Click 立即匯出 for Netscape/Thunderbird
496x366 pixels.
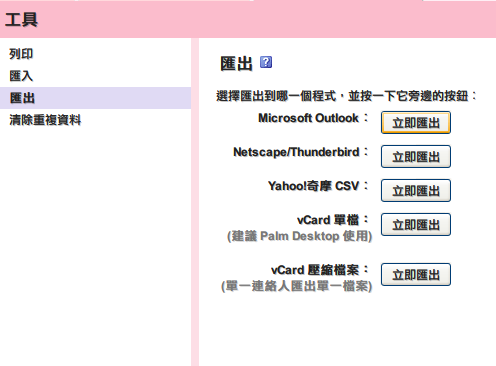pyautogui.click(x=416, y=157)
